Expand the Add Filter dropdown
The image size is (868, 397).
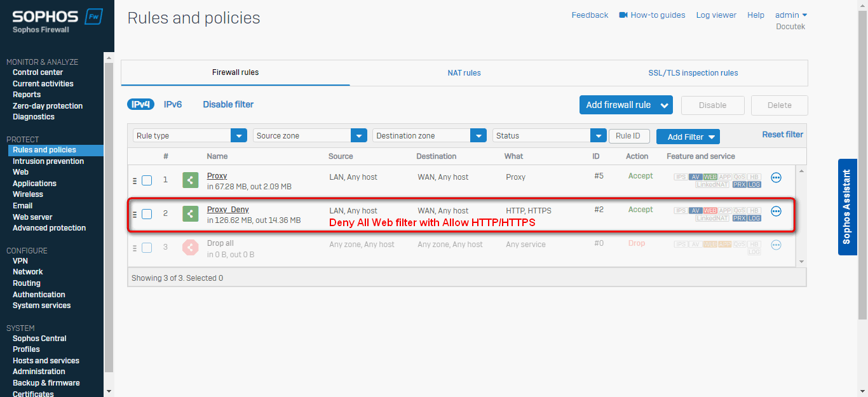pyautogui.click(x=688, y=137)
